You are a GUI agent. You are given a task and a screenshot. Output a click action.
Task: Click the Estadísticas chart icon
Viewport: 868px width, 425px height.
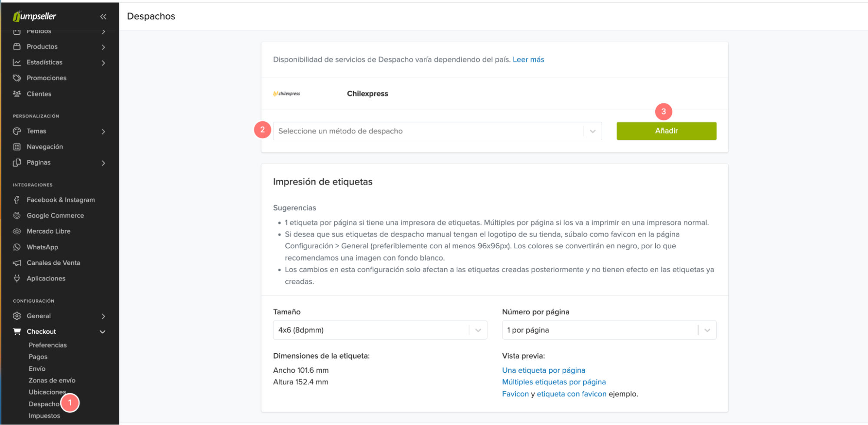point(17,63)
